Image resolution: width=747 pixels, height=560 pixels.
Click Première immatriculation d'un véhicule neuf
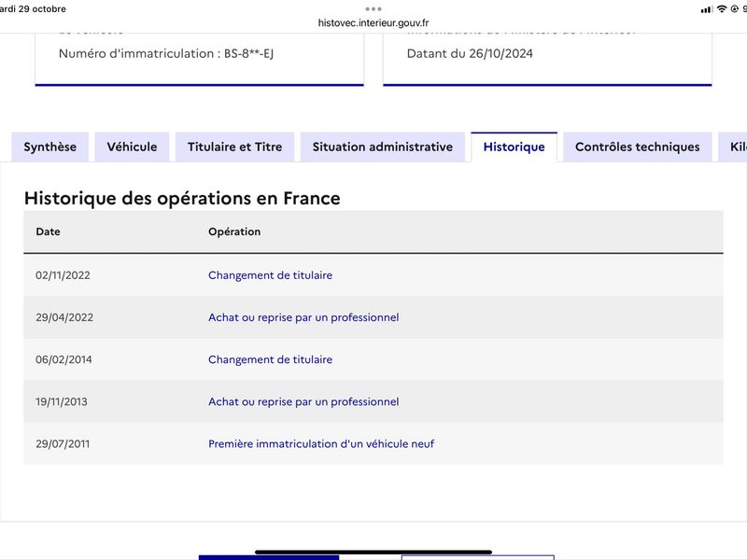(x=321, y=444)
